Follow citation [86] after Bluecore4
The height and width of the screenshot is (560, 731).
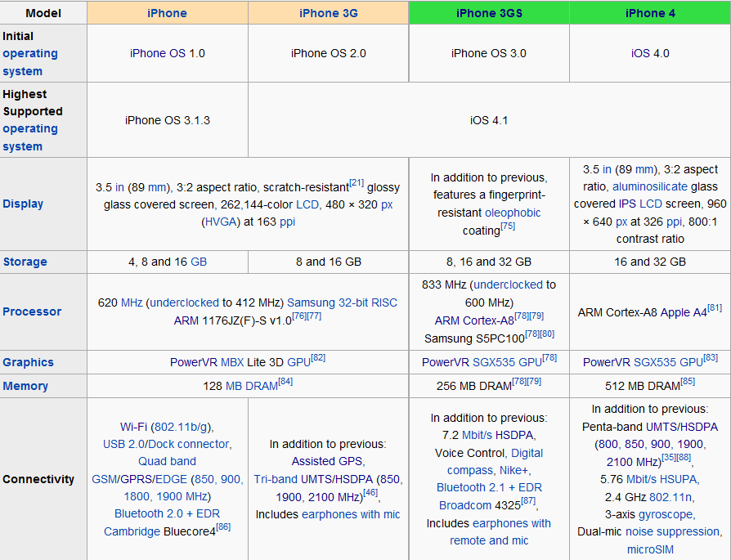point(223,526)
